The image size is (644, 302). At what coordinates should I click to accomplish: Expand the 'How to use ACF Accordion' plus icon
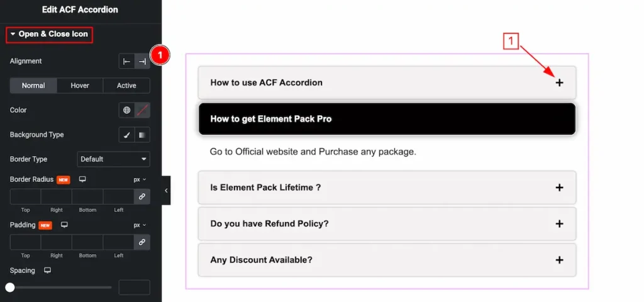[x=559, y=82]
